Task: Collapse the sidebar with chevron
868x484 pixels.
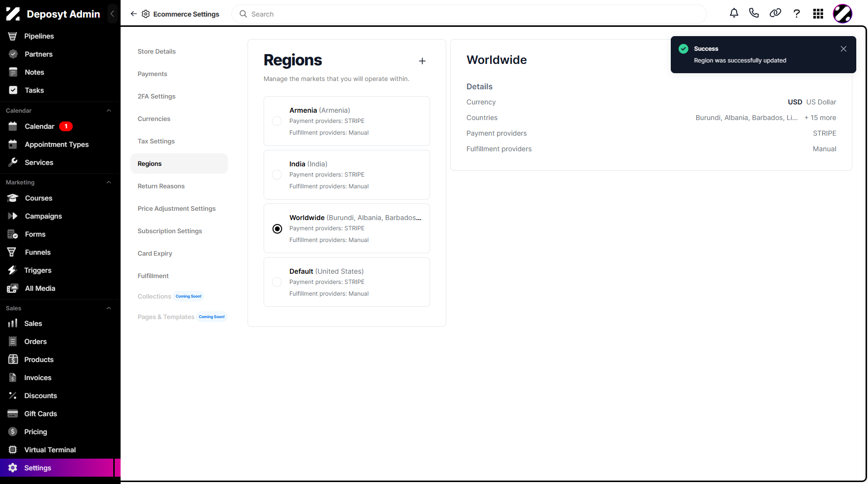Action: 112,14
